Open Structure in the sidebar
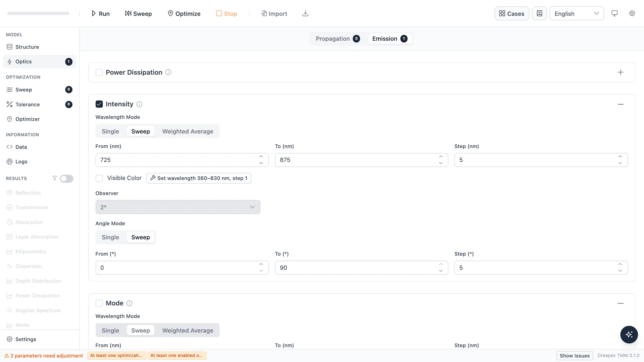Image resolution: width=644 pixels, height=362 pixels. pyautogui.click(x=39, y=47)
